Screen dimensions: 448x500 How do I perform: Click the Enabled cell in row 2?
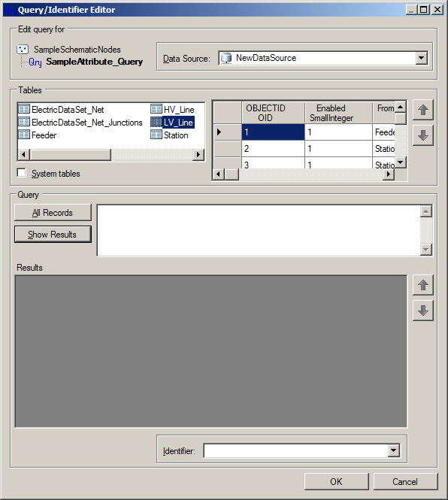click(338, 149)
